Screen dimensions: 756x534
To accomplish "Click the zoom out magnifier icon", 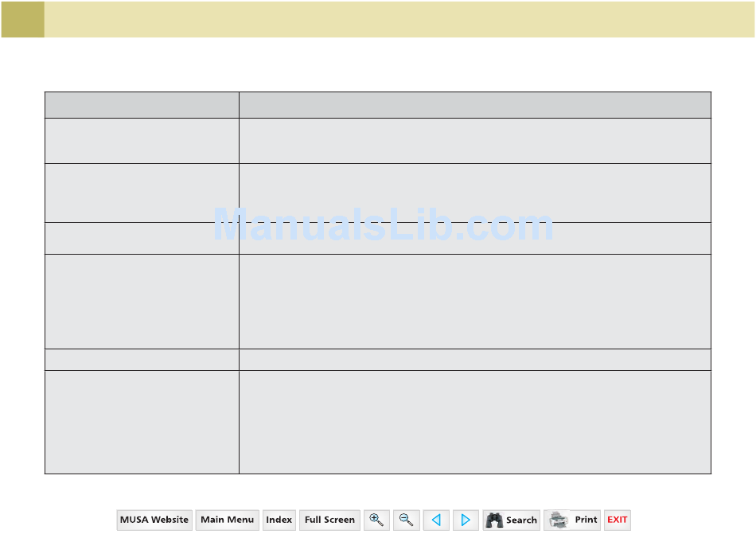I will [406, 520].
